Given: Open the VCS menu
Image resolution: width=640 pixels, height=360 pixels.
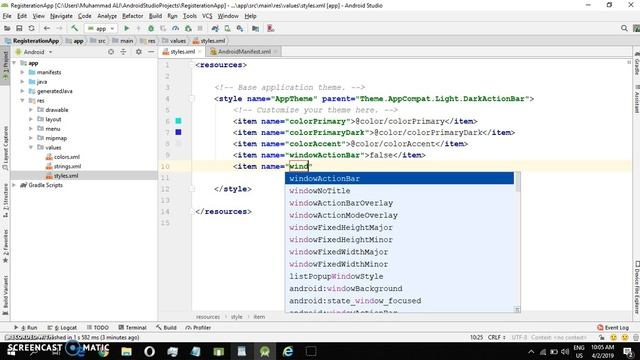Looking at the screenshot, I should [207, 16].
